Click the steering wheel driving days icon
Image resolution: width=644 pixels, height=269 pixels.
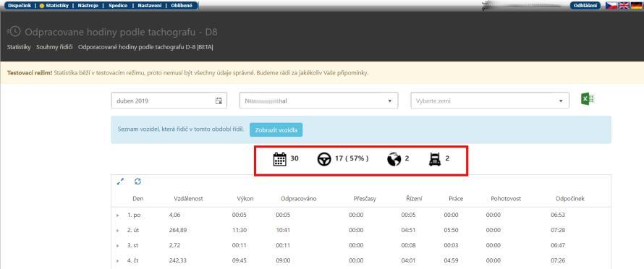coord(324,159)
